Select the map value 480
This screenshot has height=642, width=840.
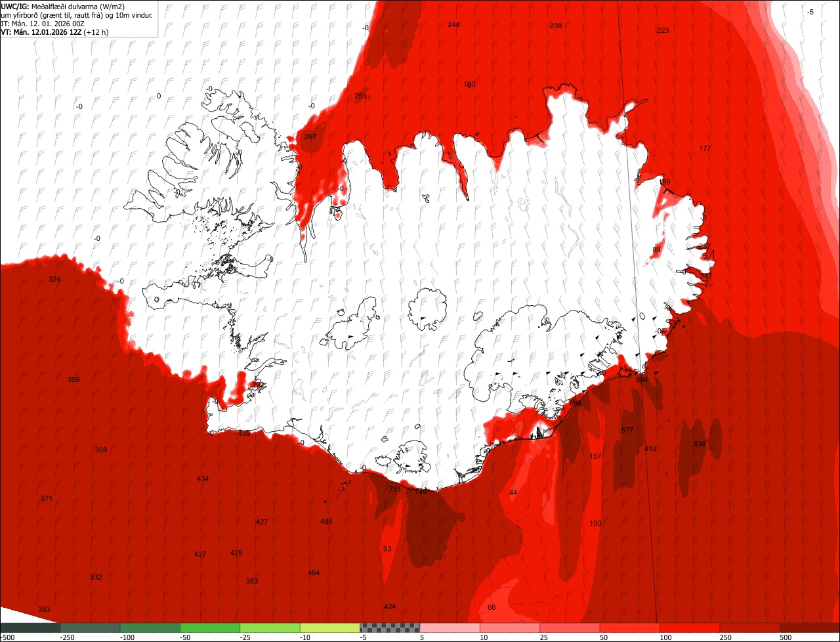tap(326, 521)
